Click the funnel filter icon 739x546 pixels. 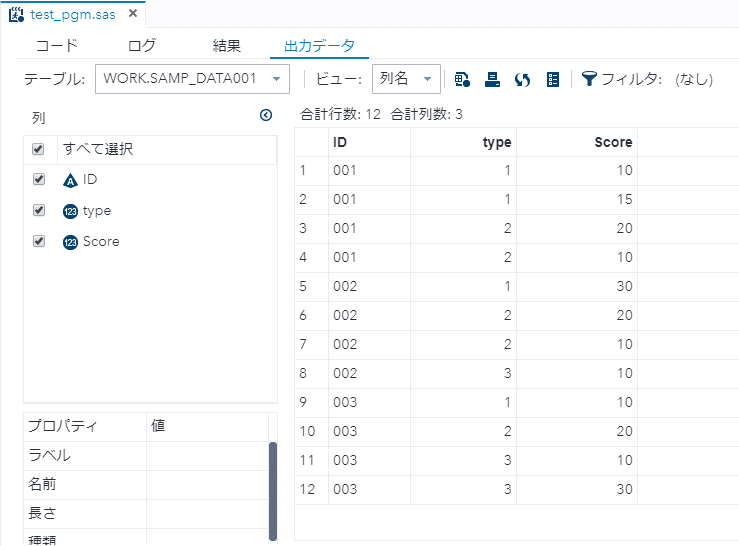coord(589,79)
